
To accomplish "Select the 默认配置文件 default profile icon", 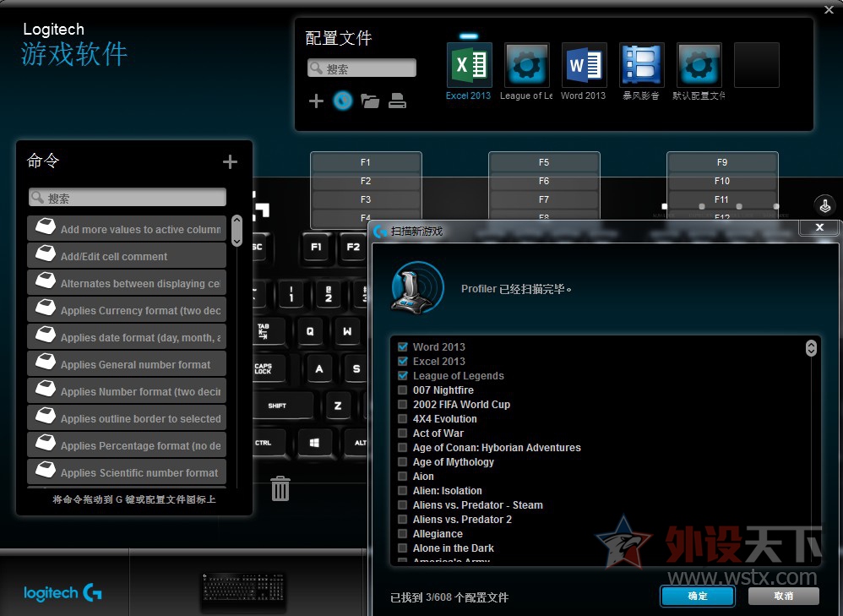I will 699,64.
